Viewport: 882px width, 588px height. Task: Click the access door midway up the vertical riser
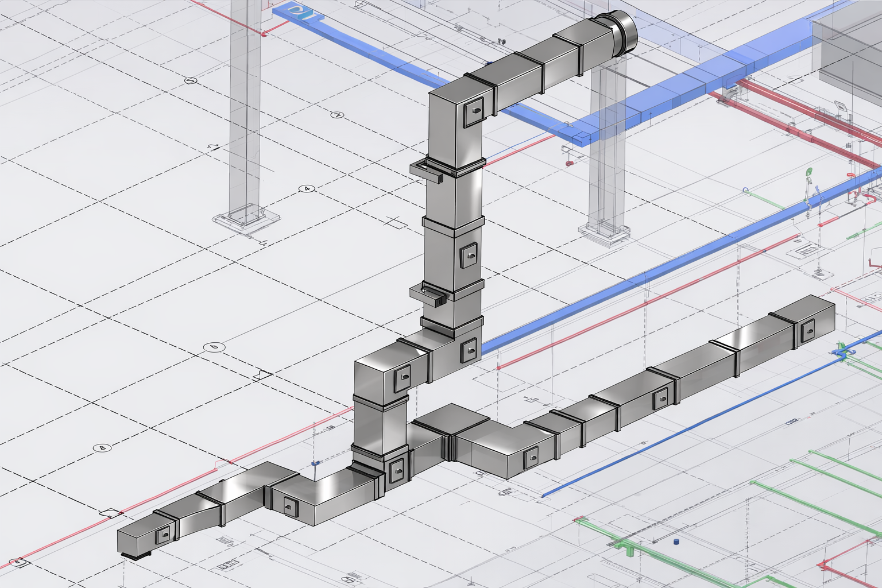pos(469,253)
